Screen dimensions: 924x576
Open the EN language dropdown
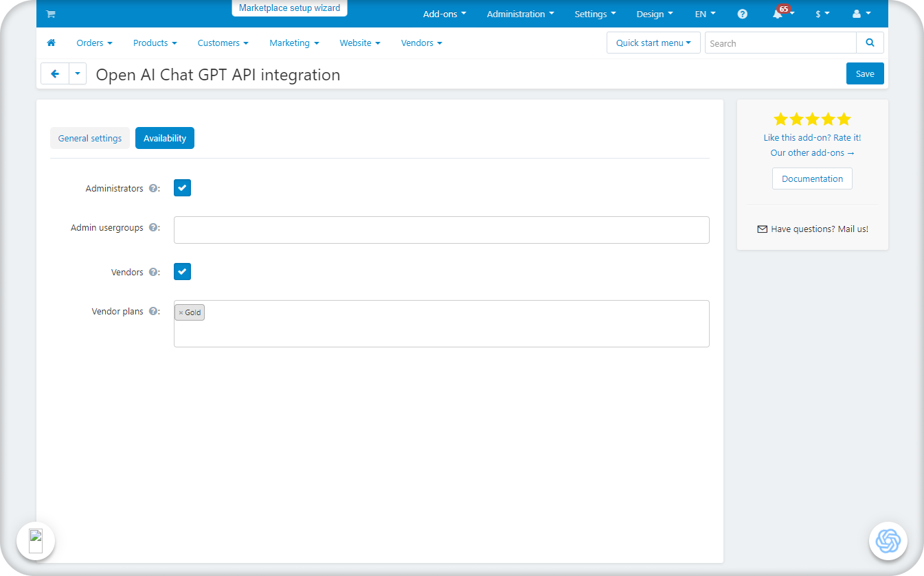coord(705,14)
